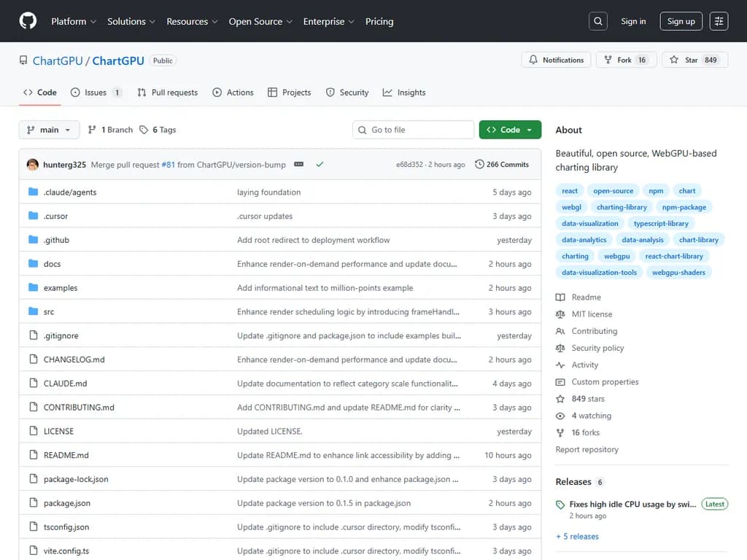Click the webgpu topic tag

(616, 256)
